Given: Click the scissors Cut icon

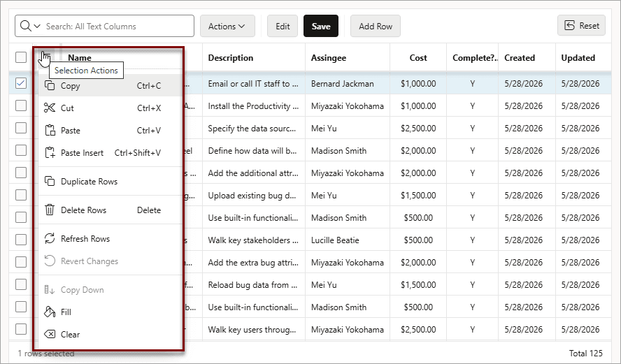Looking at the screenshot, I should tap(50, 108).
